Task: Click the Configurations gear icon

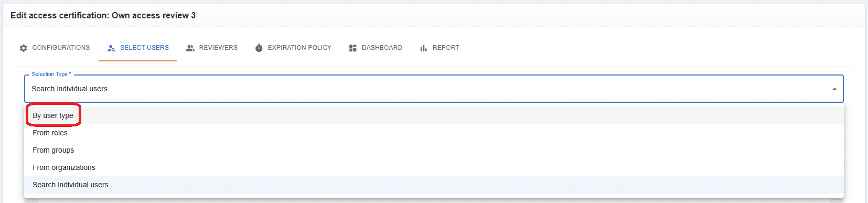Action: point(24,48)
